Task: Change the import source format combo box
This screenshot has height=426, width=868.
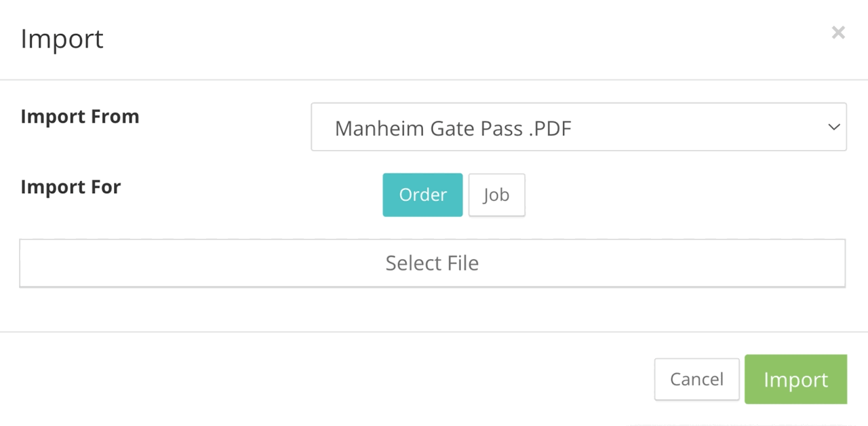Action: (x=578, y=127)
